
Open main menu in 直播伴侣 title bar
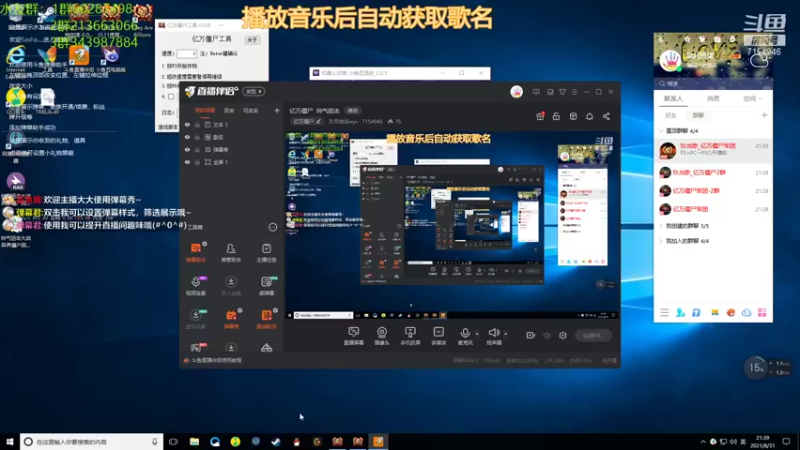(574, 92)
